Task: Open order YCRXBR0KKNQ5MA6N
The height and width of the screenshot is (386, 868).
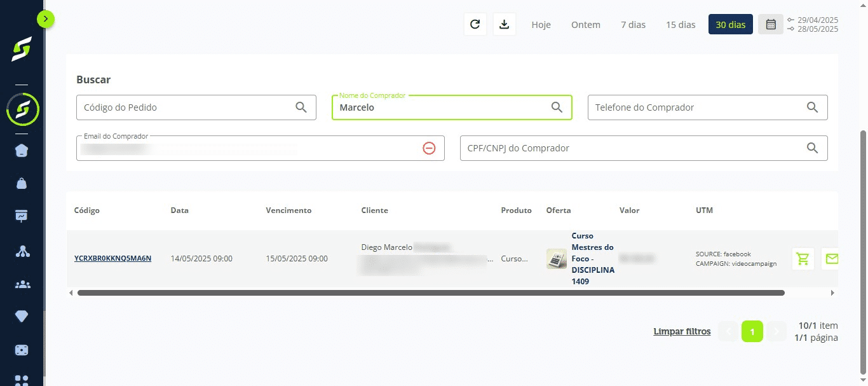Action: pyautogui.click(x=112, y=258)
